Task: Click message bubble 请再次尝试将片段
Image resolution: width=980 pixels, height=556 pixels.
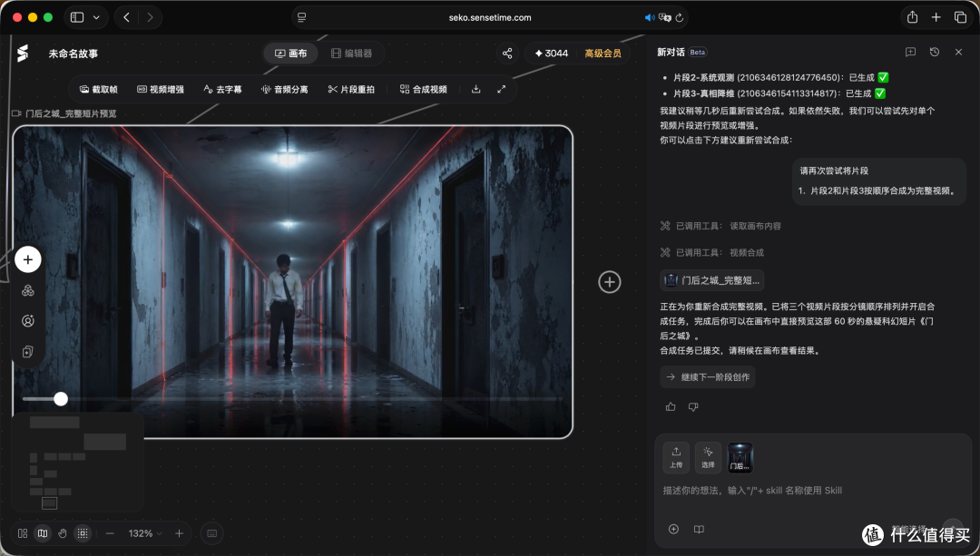Action: 878,180
